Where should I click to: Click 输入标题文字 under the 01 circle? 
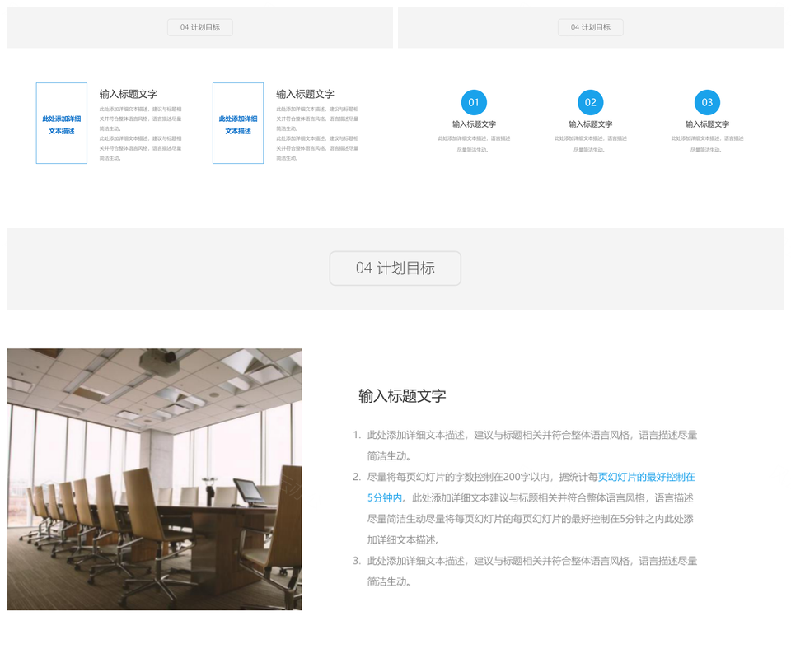click(x=474, y=124)
